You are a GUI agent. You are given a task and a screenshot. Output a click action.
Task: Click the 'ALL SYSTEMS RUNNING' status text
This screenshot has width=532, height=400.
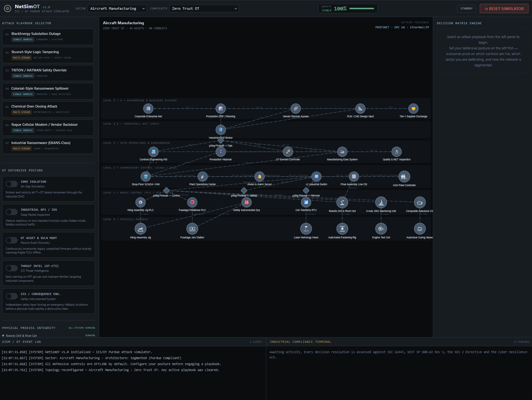tap(82, 328)
